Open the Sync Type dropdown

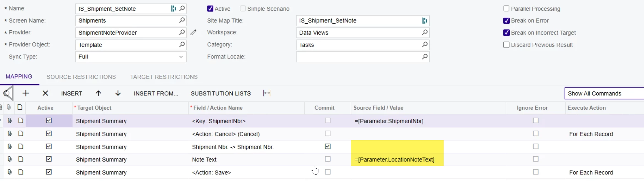point(181,57)
